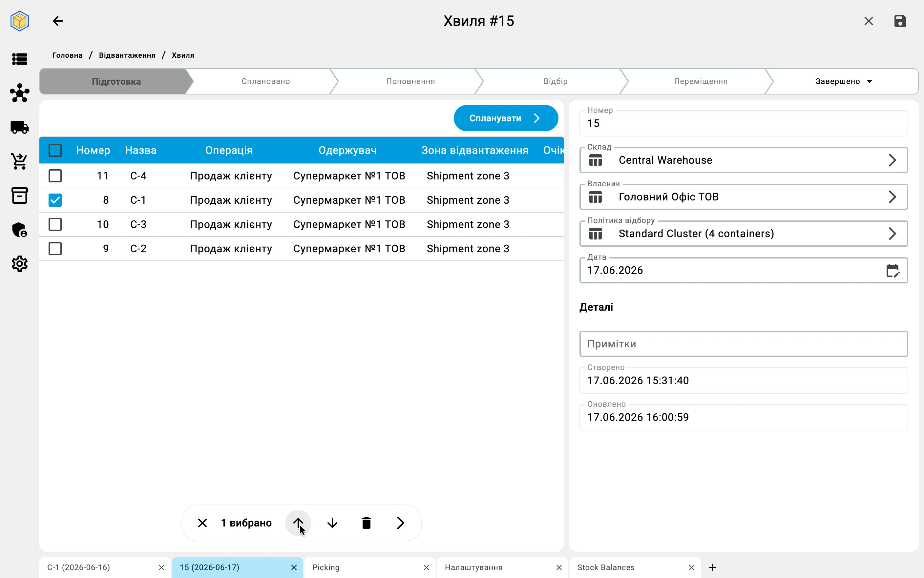Uncheck the box for order C-1
This screenshot has height=578, width=924.
55,200
